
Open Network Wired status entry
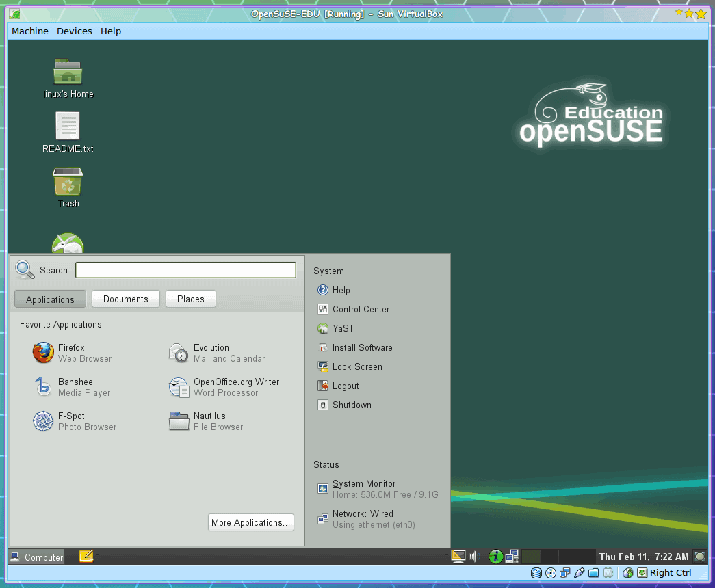[x=366, y=519]
